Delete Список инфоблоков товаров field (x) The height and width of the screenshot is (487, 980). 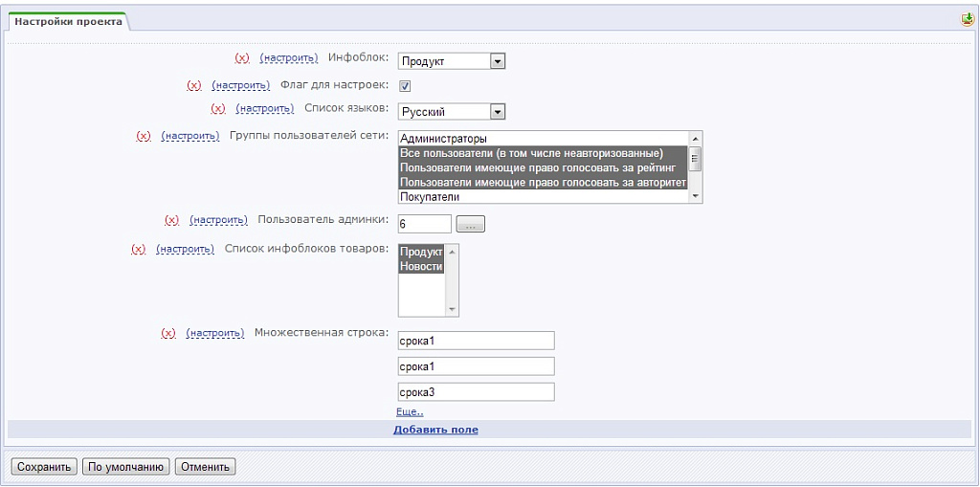coord(138,249)
